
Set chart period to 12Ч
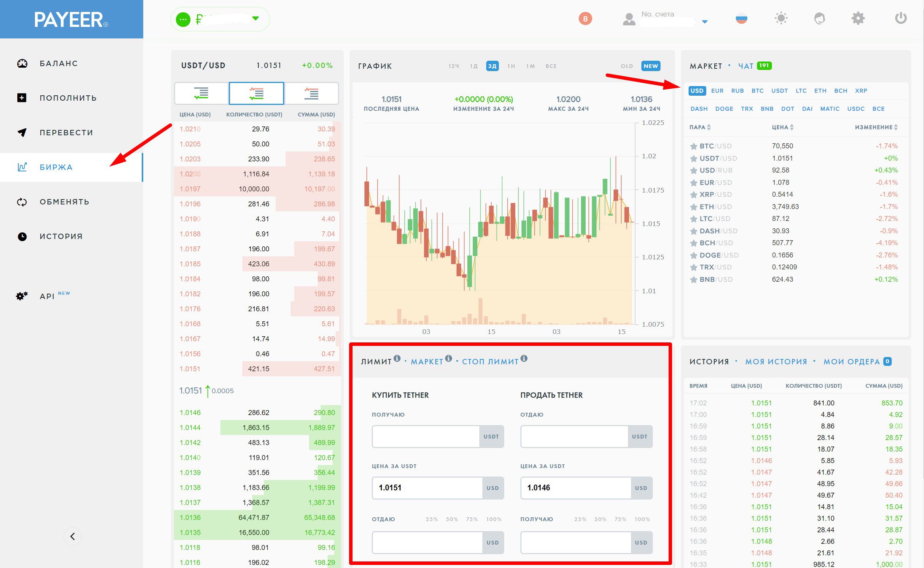454,66
